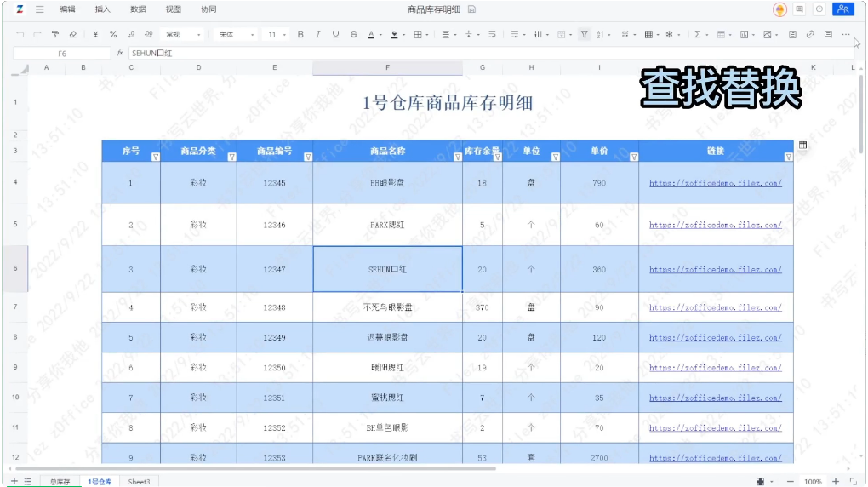This screenshot has width=868, height=487.
Task: Click the redo arrow icon
Action: (x=37, y=34)
